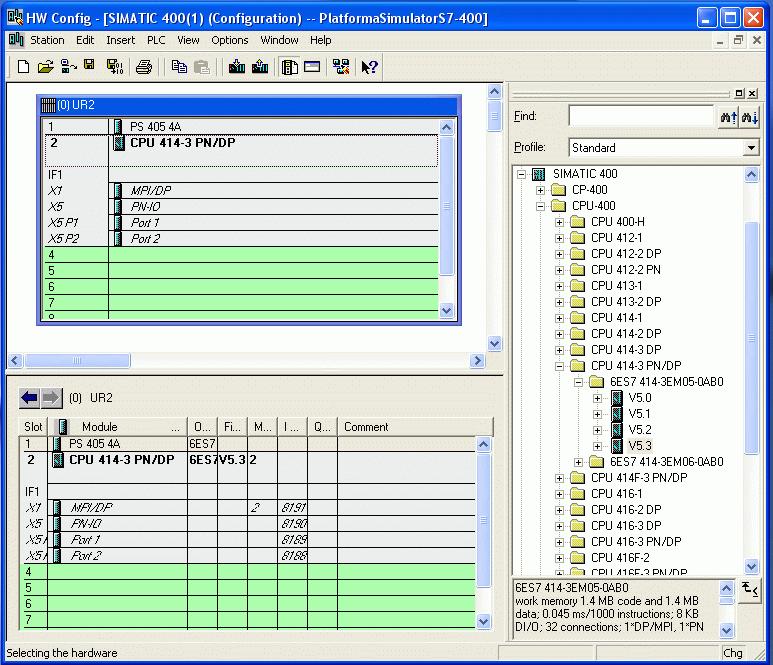The width and height of the screenshot is (773, 665).
Task: Click the station window horizontal scrollbar thumb
Action: coord(77,360)
